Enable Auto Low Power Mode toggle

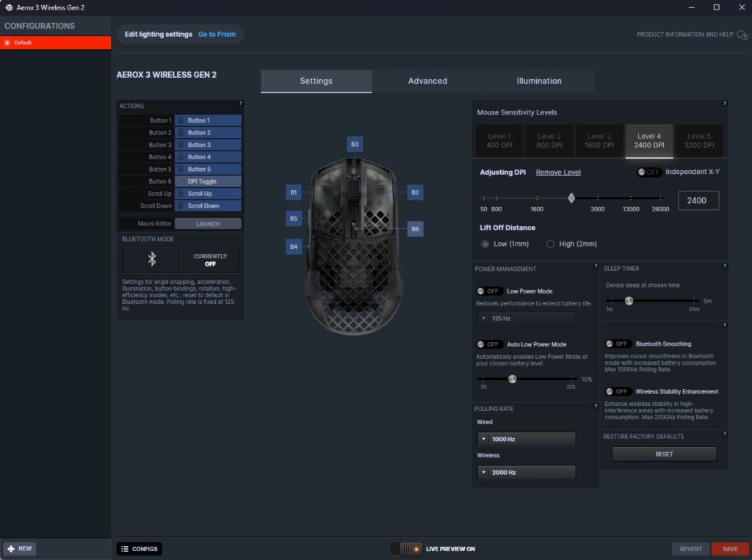(488, 344)
